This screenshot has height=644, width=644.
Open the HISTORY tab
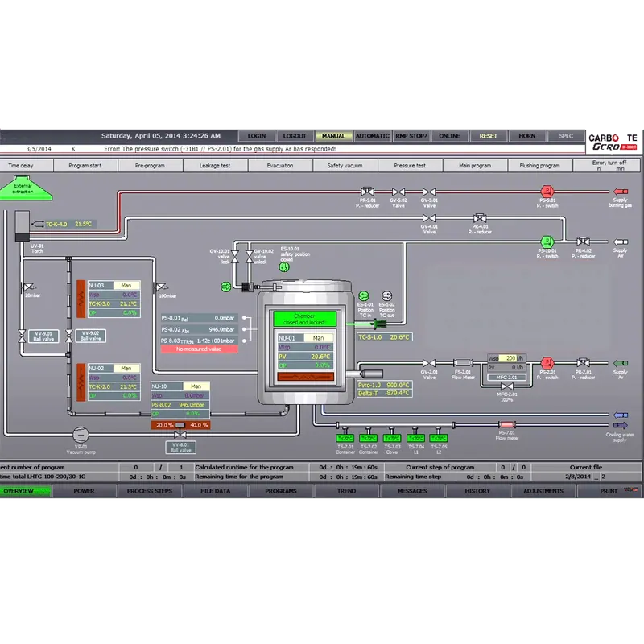[x=477, y=491]
